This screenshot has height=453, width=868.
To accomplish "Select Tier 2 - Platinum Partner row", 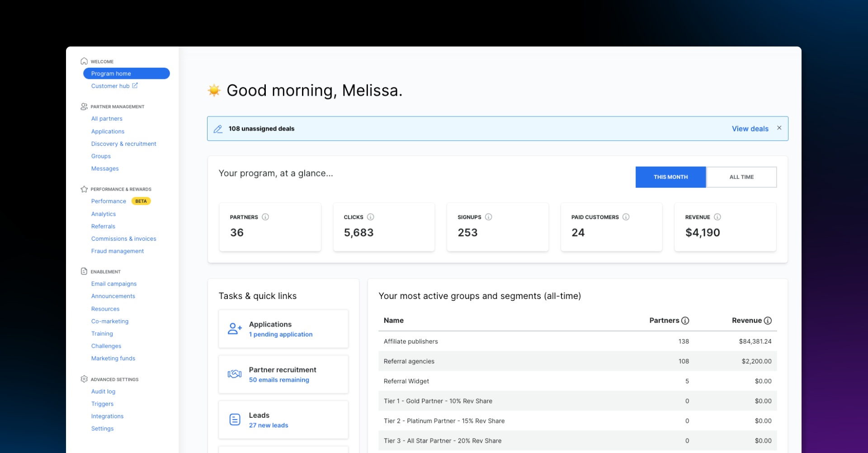I will 577,421.
